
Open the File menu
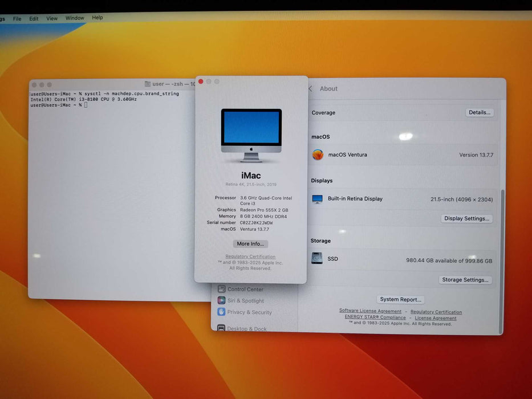17,19
